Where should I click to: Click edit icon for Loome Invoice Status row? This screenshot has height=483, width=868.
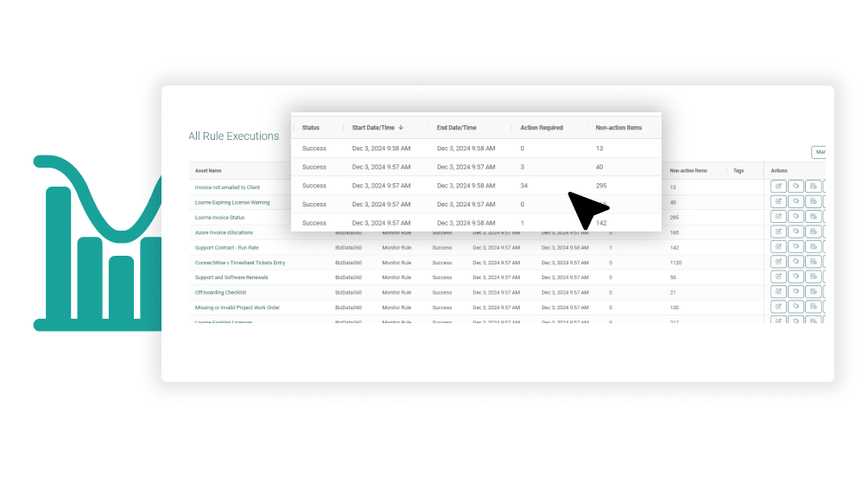pyautogui.click(x=778, y=217)
